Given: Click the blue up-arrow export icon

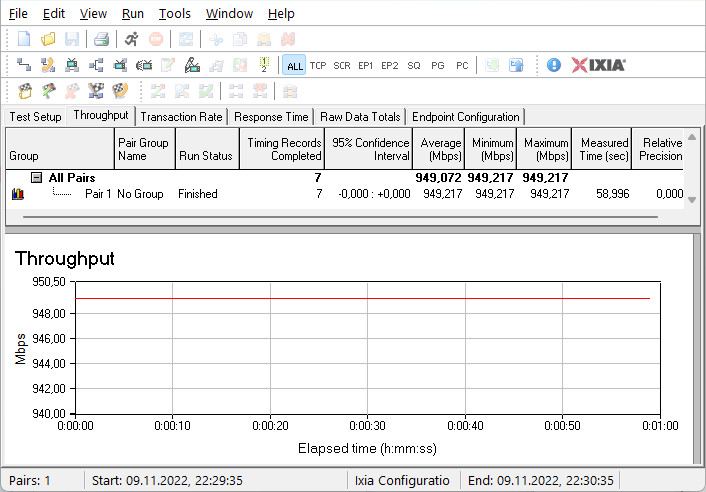Looking at the screenshot, I should [x=516, y=65].
